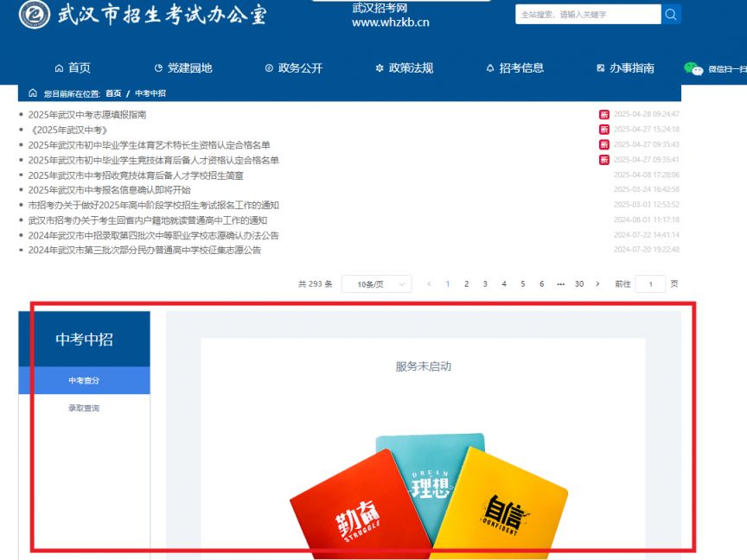Open the 首页 navigation menu item
Screen dimensions: 747x560
tap(73, 68)
